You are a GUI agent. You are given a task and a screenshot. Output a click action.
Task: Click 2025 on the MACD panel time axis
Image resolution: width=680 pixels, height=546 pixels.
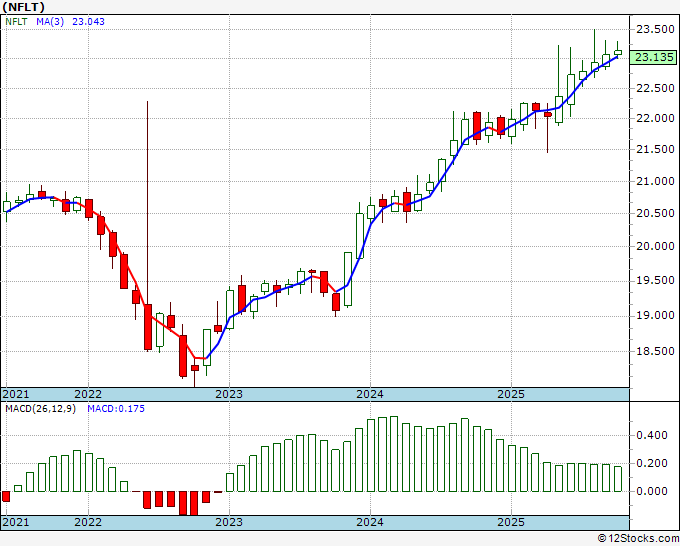511,522
